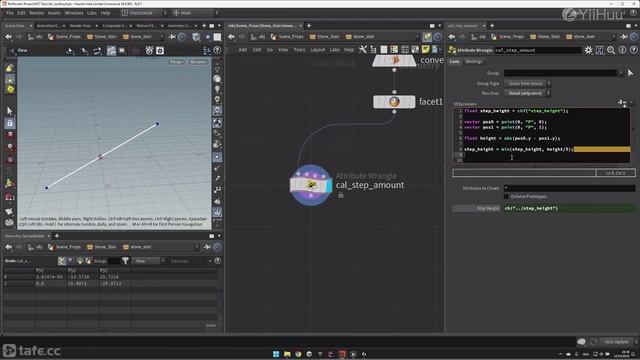Open Run Over dropdown
Image resolution: width=640 pixels, height=360 pixels.
pos(527,93)
